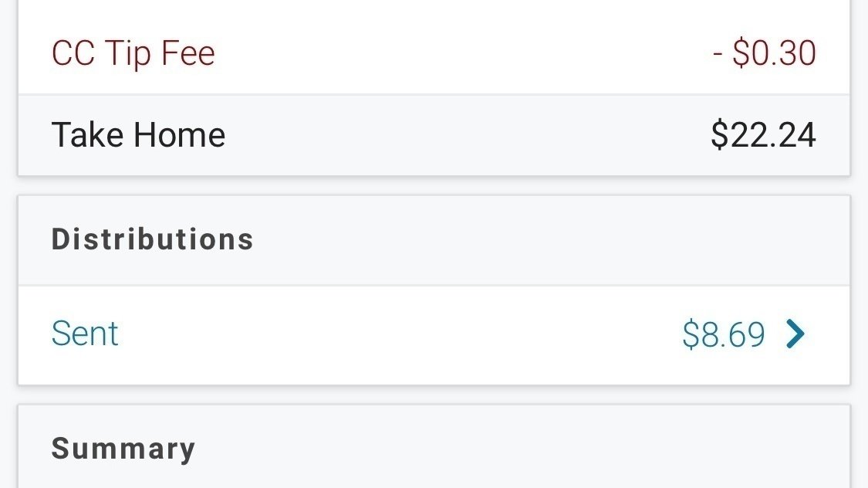Open the Sent distributions link
This screenshot has height=488, width=868.
[85, 334]
